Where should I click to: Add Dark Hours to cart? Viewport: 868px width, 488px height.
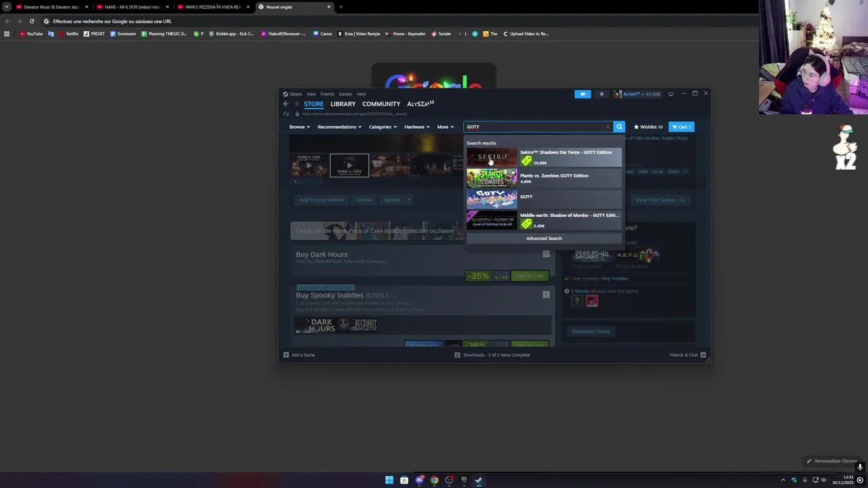point(530,276)
